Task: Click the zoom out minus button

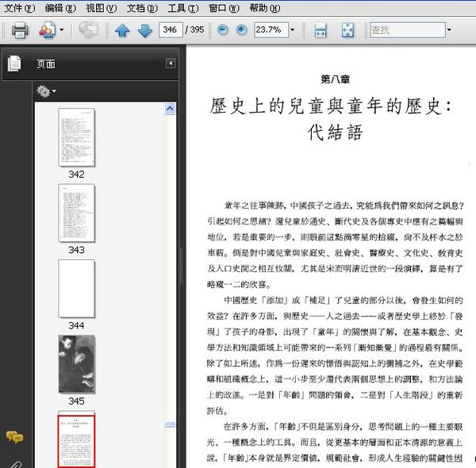Action: [221, 30]
